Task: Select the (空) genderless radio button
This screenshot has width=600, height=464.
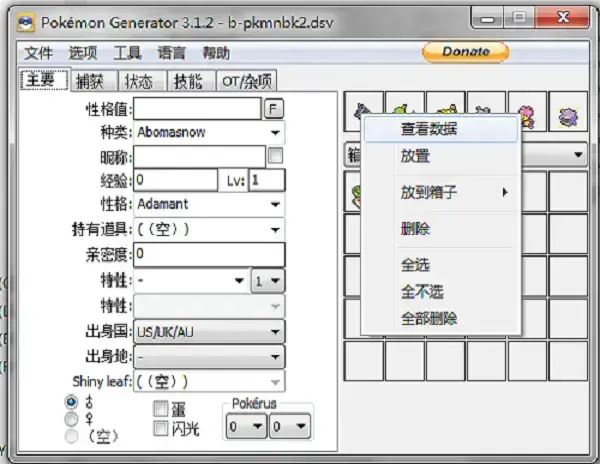Action: click(71, 436)
